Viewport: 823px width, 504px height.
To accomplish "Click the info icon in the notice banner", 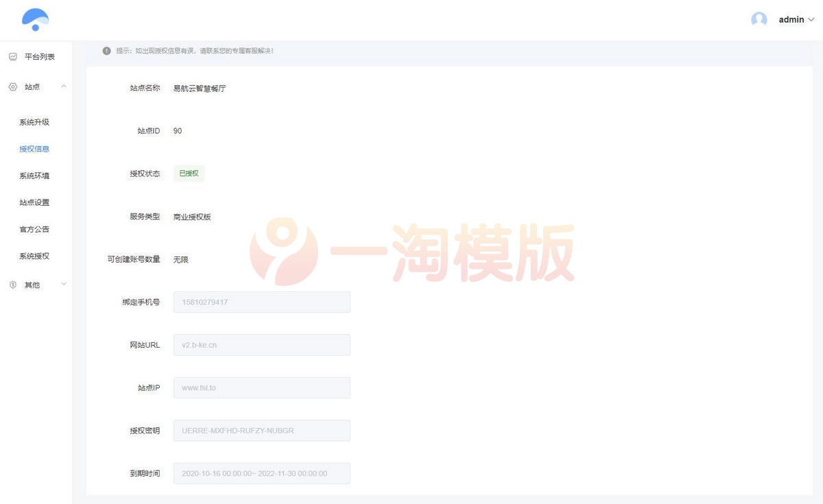I will coord(107,50).
